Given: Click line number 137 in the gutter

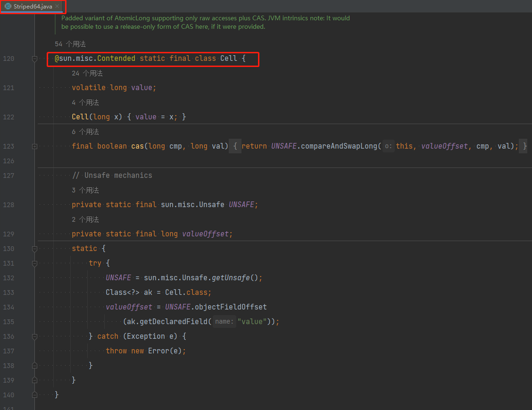Looking at the screenshot, I should click(8, 351).
